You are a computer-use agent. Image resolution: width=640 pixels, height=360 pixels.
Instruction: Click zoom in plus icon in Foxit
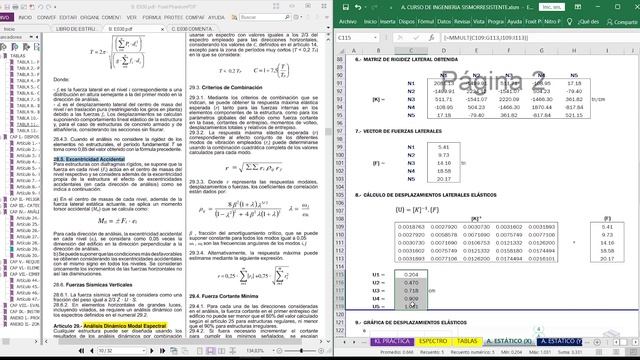tap(321, 351)
